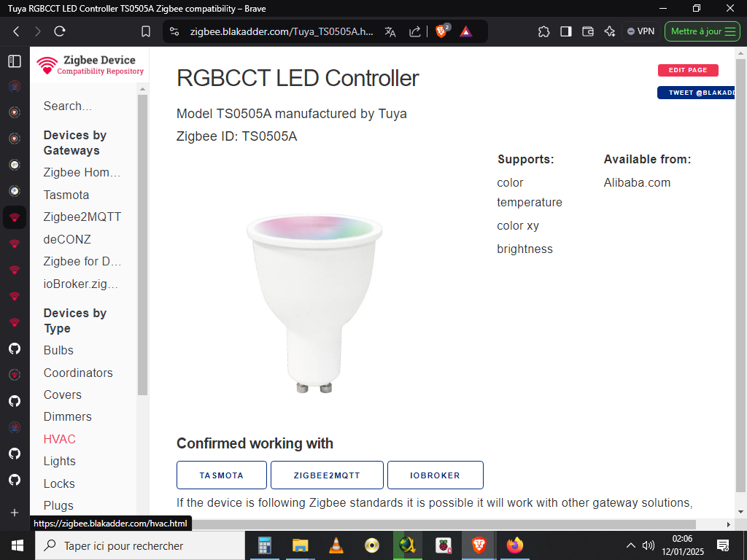This screenshot has height=560, width=747.
Task: Open the Brave Wallet icon
Action: tap(588, 31)
